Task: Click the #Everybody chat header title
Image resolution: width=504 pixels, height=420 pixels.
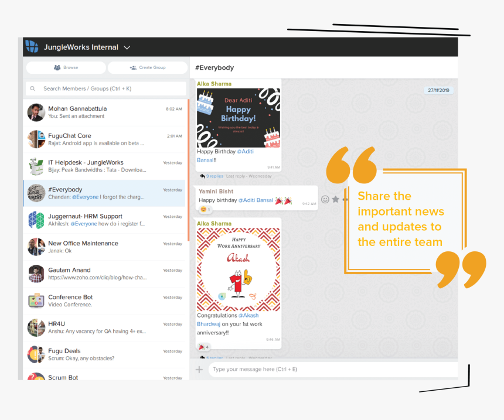Action: [214, 68]
